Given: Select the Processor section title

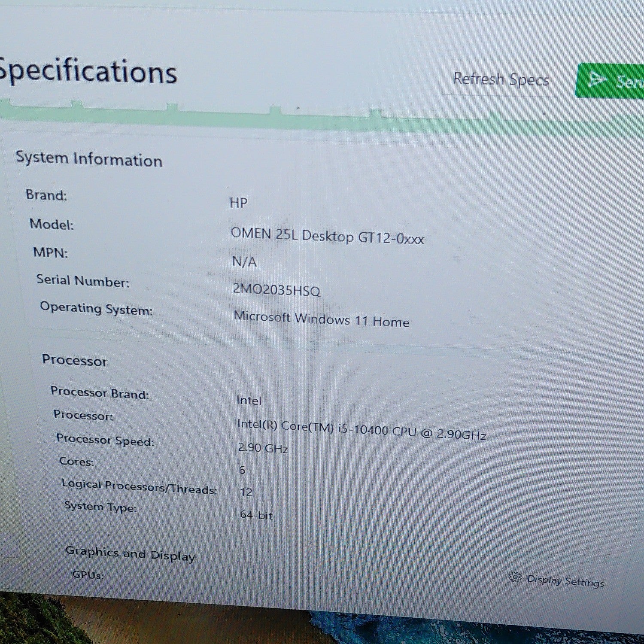Looking at the screenshot, I should click(75, 360).
